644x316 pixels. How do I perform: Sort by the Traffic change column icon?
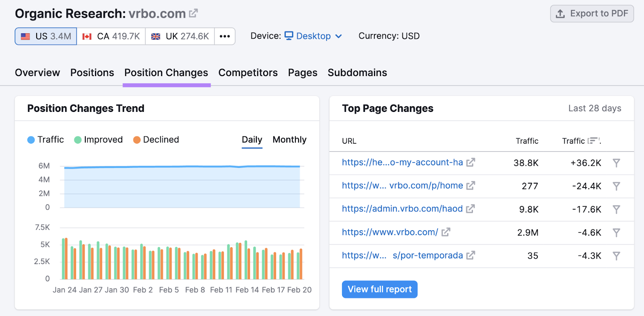[x=593, y=141]
